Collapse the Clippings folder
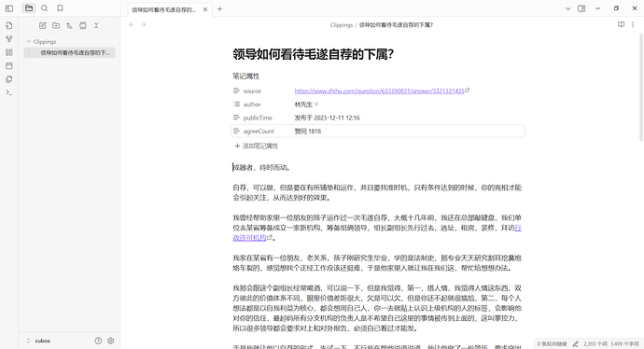This screenshot has width=644, height=349. pos(29,41)
